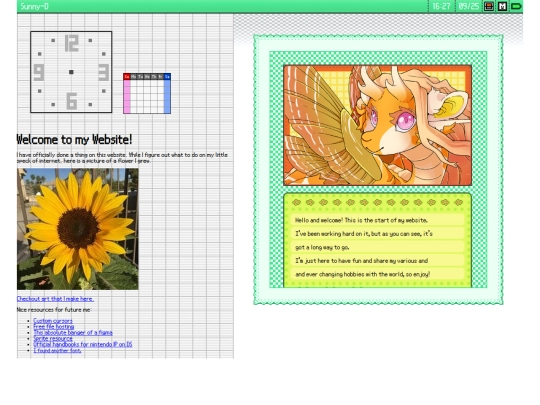540x405 pixels.
Task: Click the "09/25" date in top bar
Action: click(468, 6)
